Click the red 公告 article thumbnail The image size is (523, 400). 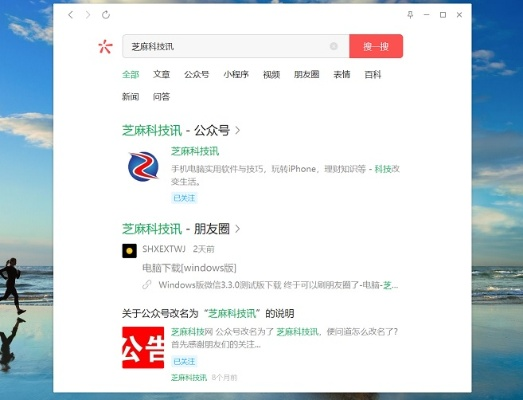(143, 347)
